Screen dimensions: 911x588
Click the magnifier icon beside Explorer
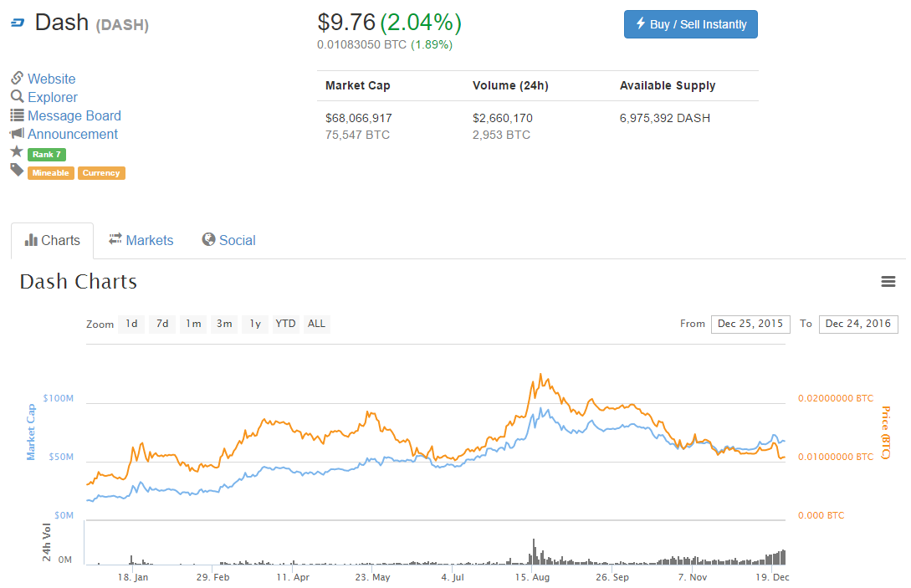pyautogui.click(x=17, y=96)
